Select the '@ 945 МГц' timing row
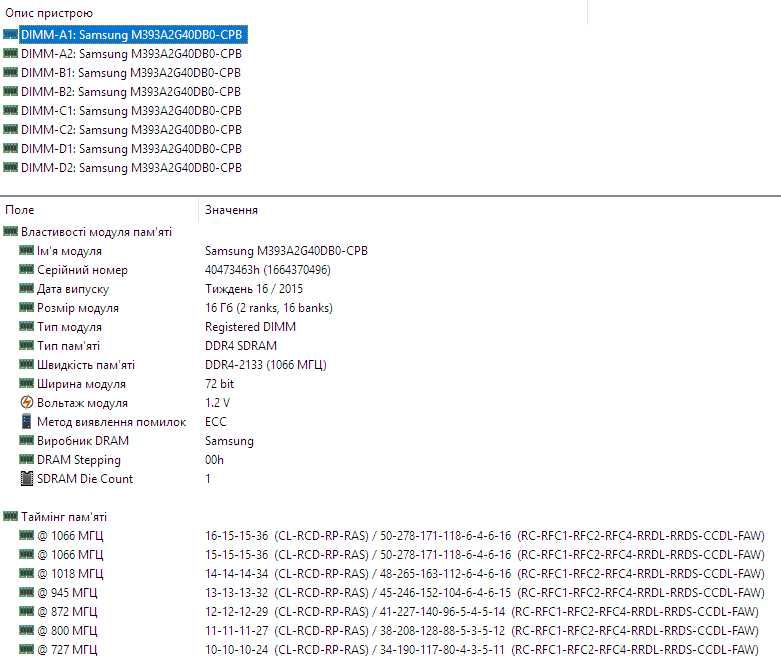This screenshot has height=671, width=781. click(391, 592)
